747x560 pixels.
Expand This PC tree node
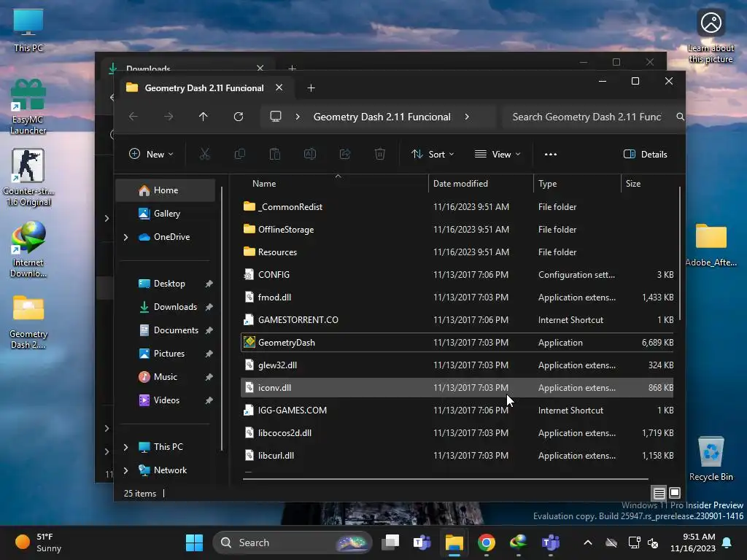pyautogui.click(x=125, y=447)
